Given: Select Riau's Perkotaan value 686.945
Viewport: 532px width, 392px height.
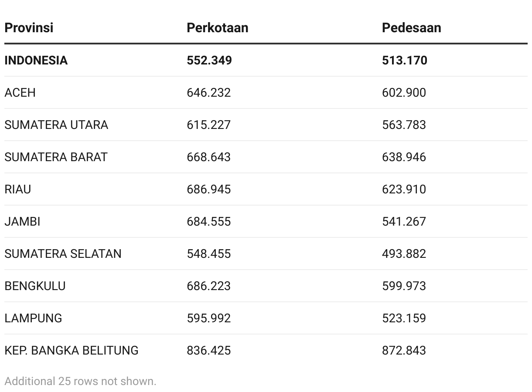Looking at the screenshot, I should (x=209, y=189).
